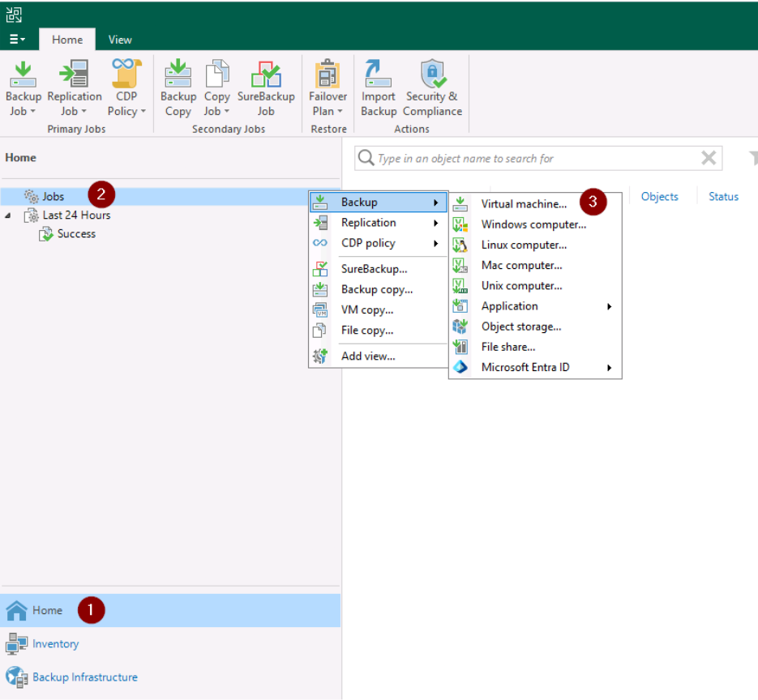Click the Windows computer menu icon

coord(460,224)
